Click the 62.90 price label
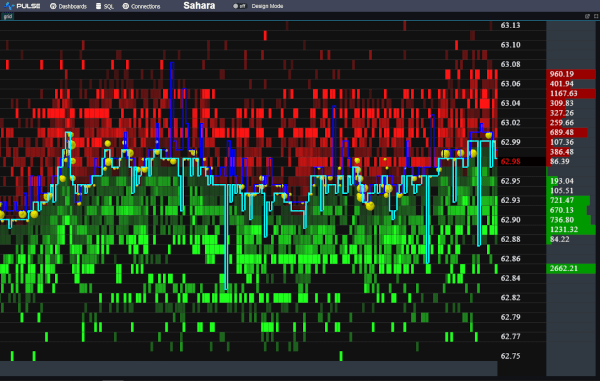The width and height of the screenshot is (600, 381). click(x=510, y=220)
